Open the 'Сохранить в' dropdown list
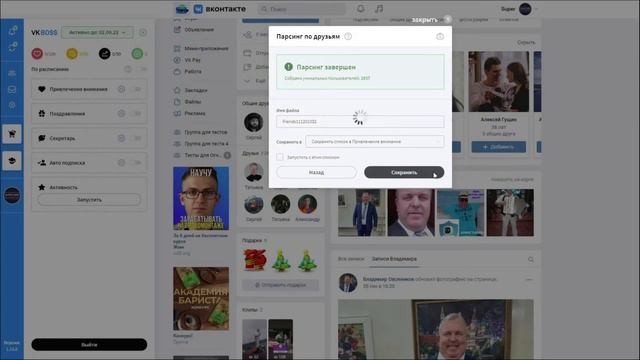The image size is (640, 360). pyautogui.click(x=375, y=141)
